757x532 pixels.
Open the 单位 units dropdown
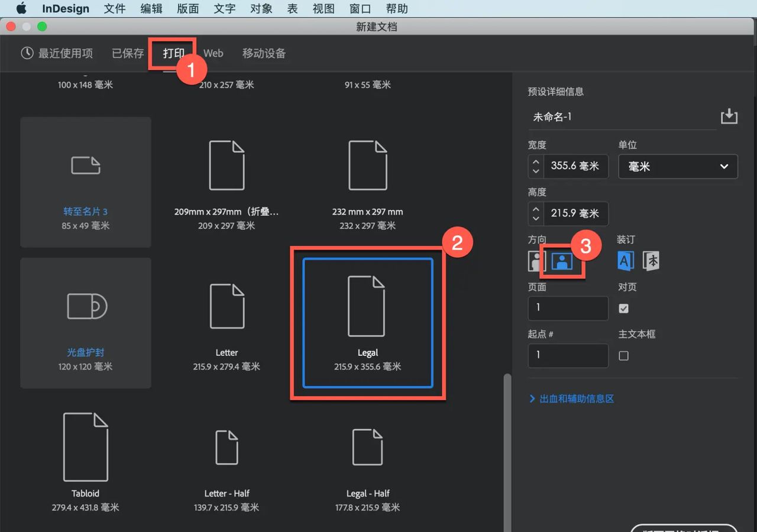point(678,166)
